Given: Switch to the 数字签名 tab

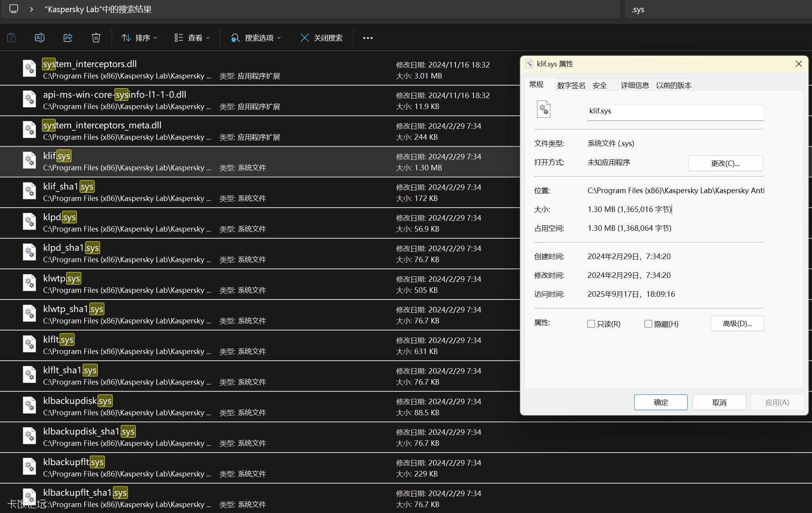Looking at the screenshot, I should (x=571, y=85).
